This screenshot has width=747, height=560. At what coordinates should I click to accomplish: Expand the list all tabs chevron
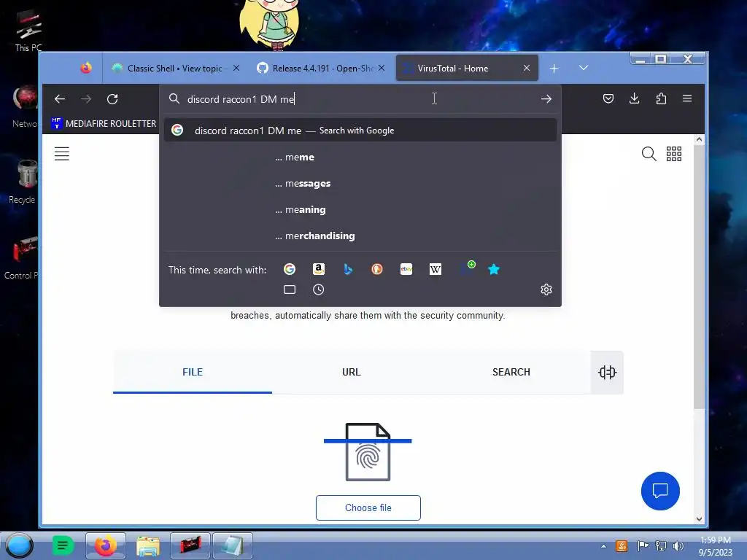(583, 68)
